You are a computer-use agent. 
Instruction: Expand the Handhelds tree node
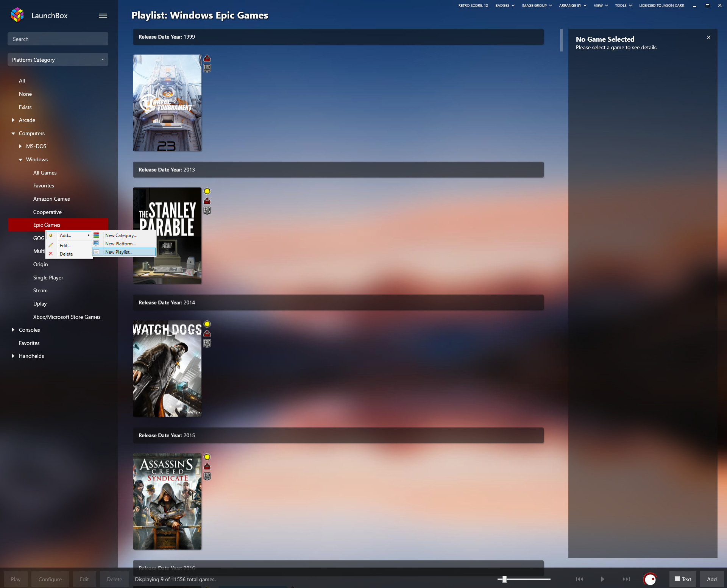13,356
